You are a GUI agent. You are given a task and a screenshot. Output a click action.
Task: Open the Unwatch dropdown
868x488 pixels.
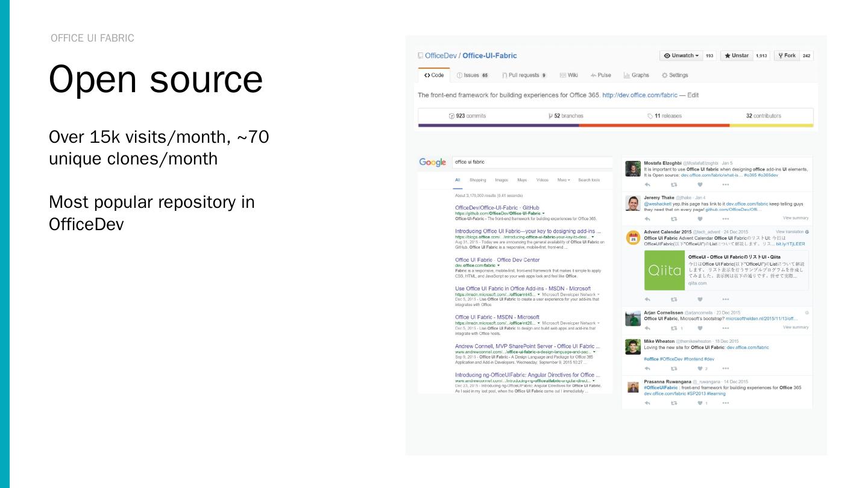tap(682, 55)
